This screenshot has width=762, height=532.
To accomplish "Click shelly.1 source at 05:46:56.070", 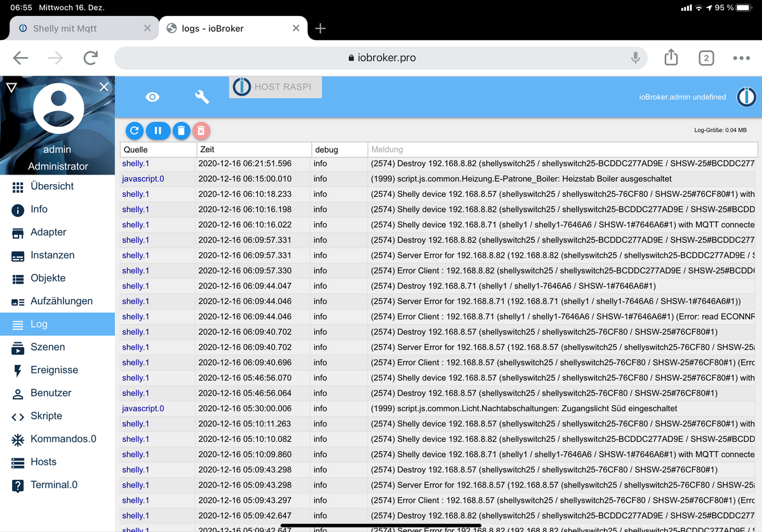I will (x=135, y=378).
